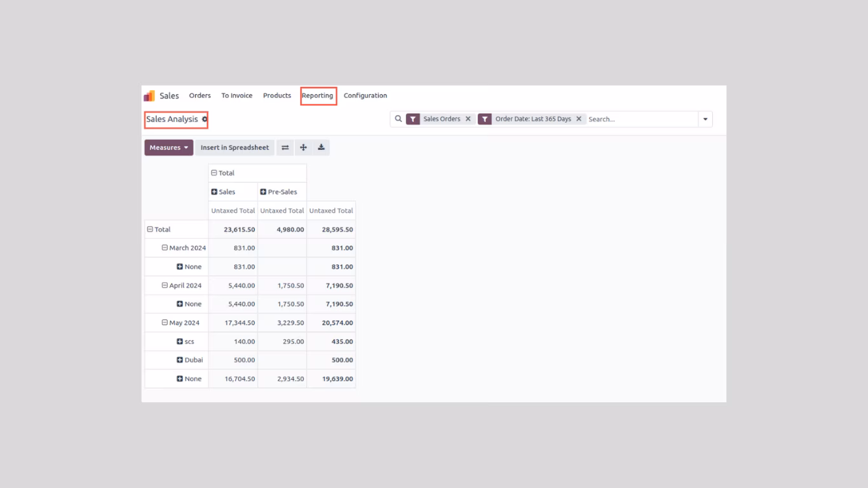Viewport: 868px width, 488px height.
Task: Open the To Invoice menu
Action: coord(237,96)
